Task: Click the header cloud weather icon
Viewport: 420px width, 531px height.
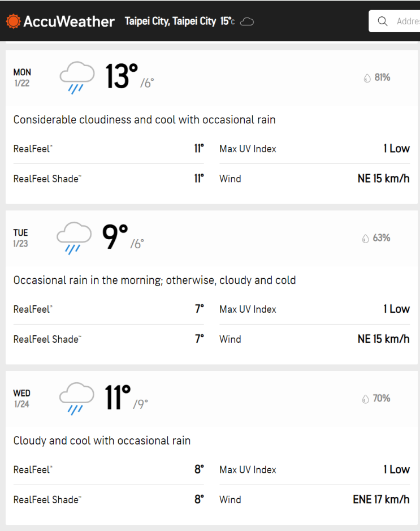Action: click(247, 21)
